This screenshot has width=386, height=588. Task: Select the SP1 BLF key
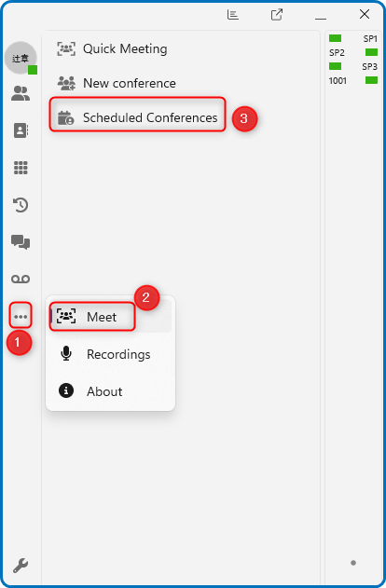pyautogui.click(x=353, y=38)
